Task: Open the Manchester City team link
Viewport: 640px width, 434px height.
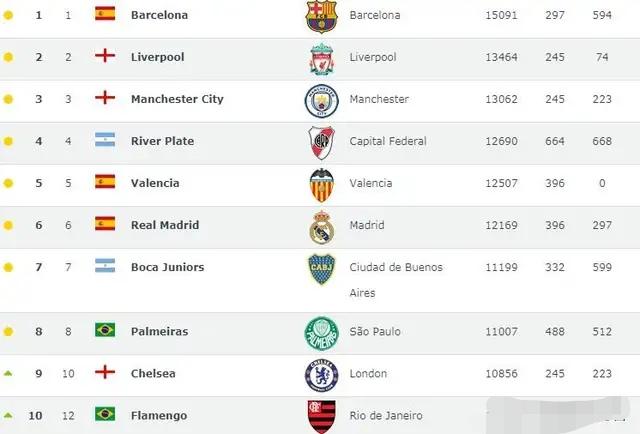Action: (177, 99)
